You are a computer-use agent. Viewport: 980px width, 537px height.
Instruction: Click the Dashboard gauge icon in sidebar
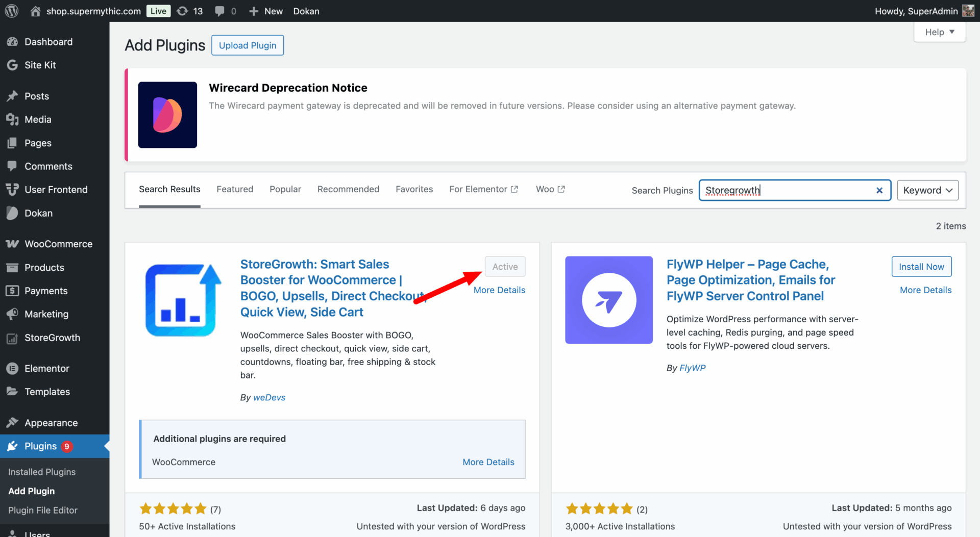pos(12,42)
